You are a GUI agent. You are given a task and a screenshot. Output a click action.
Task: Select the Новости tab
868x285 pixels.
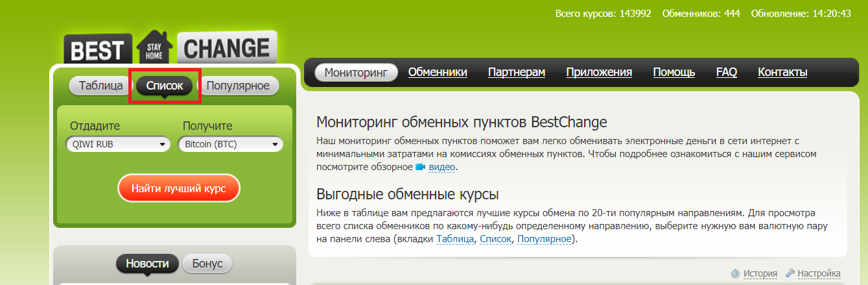(x=147, y=264)
